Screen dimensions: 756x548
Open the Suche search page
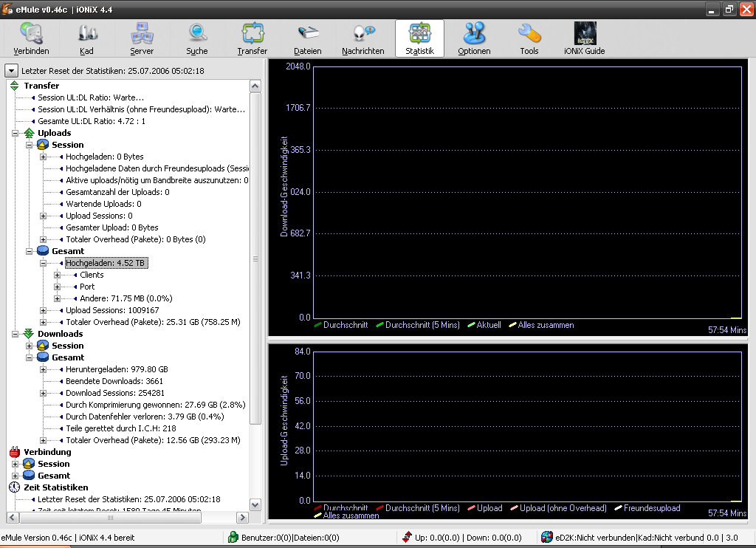click(196, 38)
